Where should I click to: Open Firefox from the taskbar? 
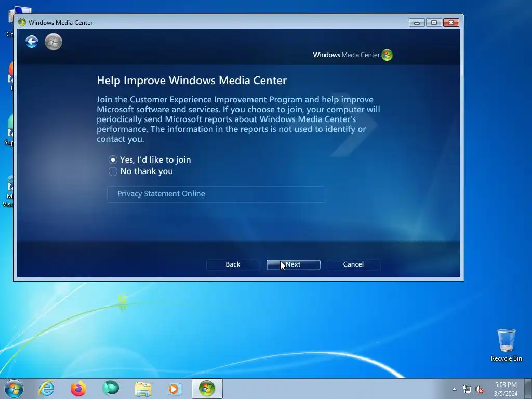point(78,389)
